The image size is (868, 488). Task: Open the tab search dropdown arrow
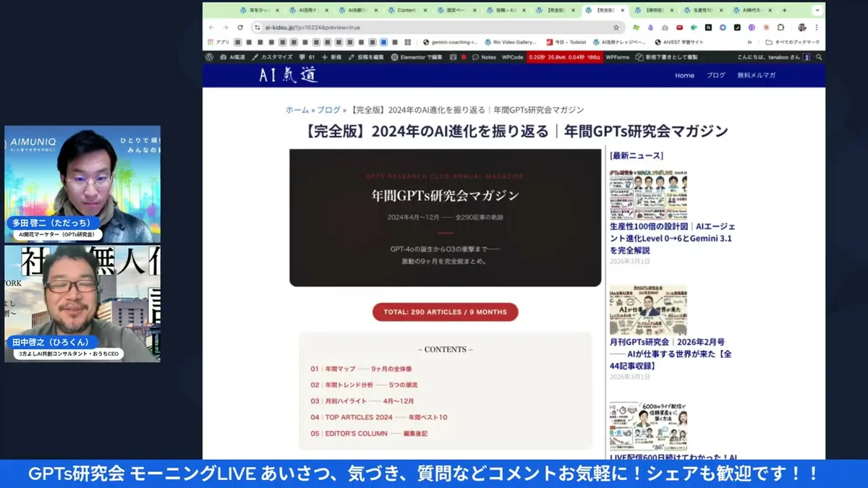coord(816,11)
